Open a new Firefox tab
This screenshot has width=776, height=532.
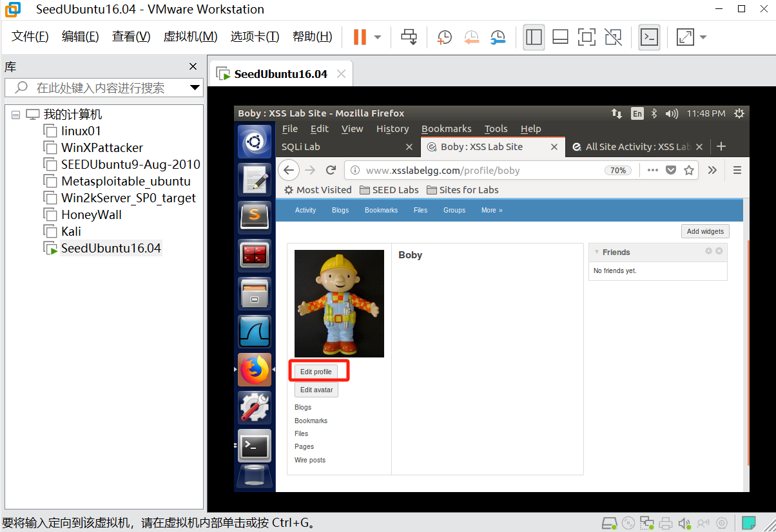pyautogui.click(x=721, y=147)
